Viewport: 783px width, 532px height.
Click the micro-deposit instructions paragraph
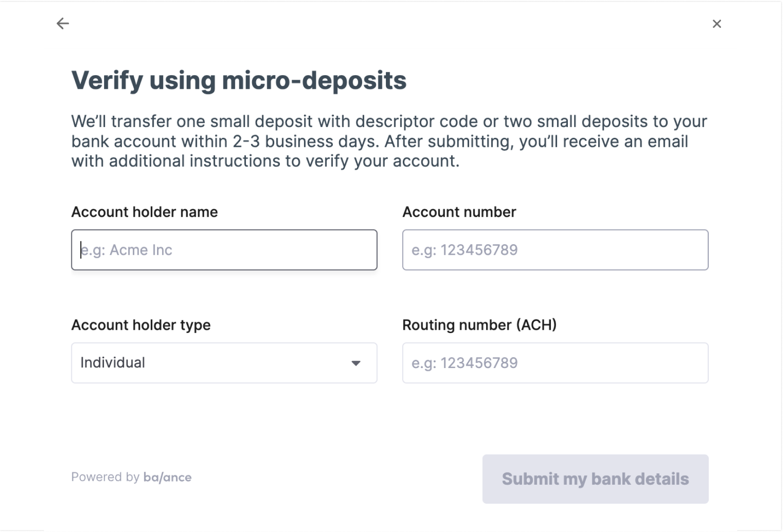pyautogui.click(x=389, y=141)
